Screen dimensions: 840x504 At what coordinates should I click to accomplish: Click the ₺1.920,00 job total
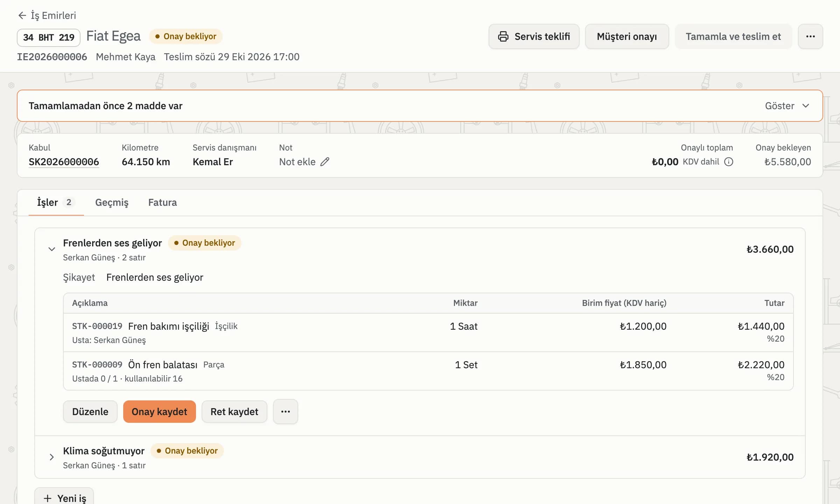pos(770,457)
